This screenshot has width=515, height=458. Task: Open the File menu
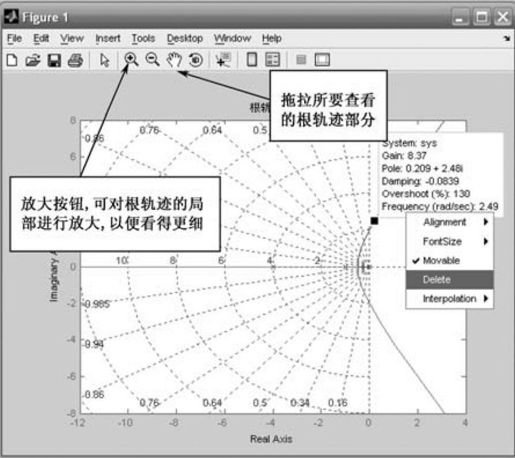14,38
